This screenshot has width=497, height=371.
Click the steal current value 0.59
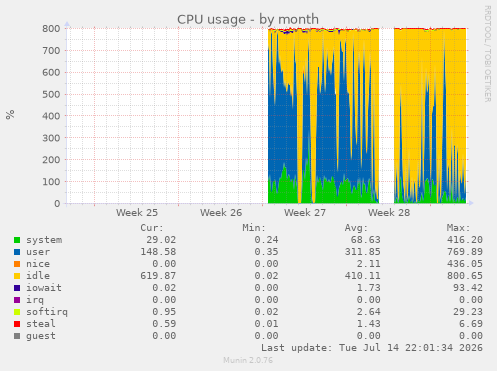[x=164, y=324]
